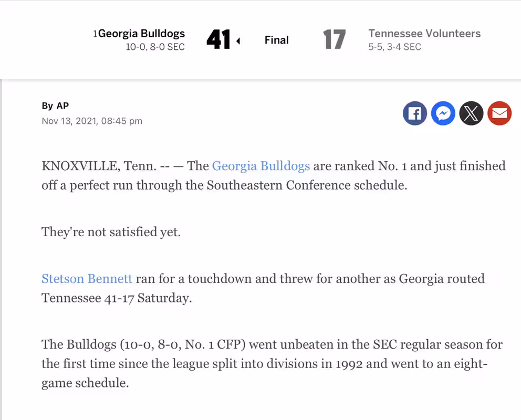Select Georgia Bulldogs team name in scoreboard

point(142,34)
